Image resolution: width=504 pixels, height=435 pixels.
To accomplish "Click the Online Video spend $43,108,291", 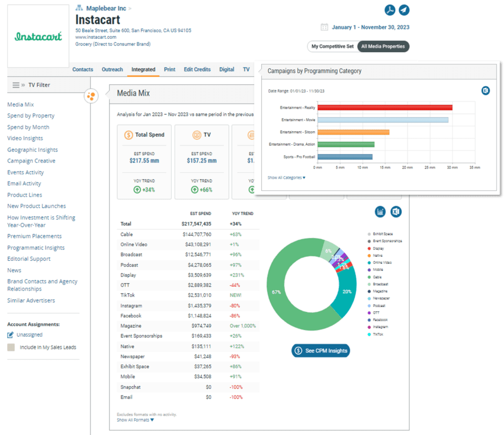I will [x=198, y=245].
